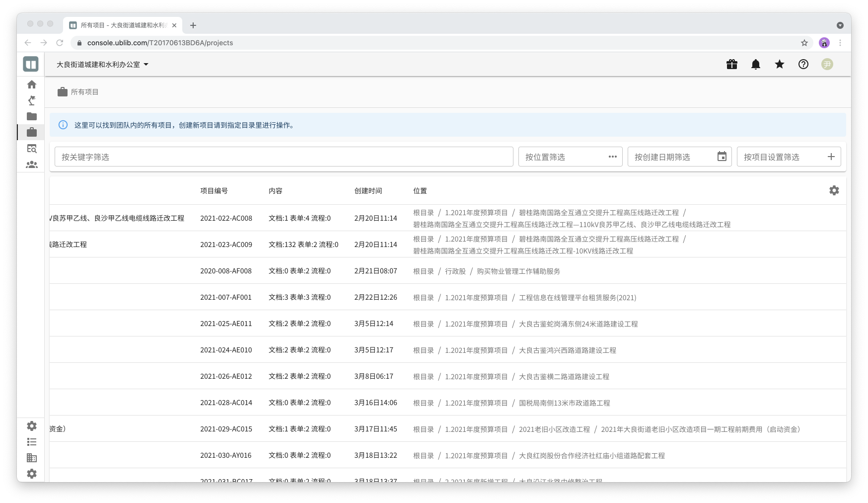Open notifications bell icon

[x=755, y=64]
